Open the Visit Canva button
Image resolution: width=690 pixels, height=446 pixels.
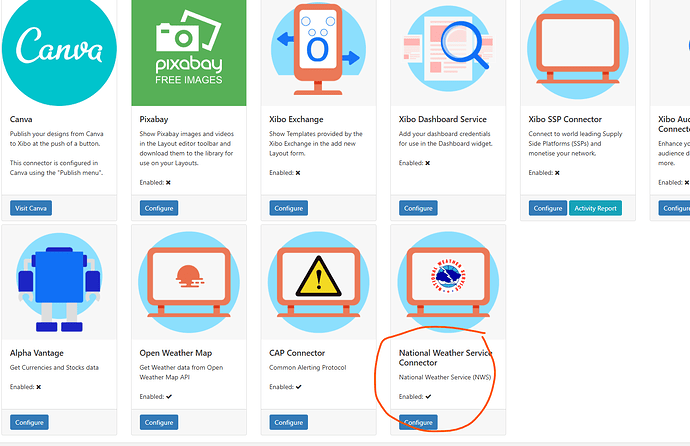32,208
